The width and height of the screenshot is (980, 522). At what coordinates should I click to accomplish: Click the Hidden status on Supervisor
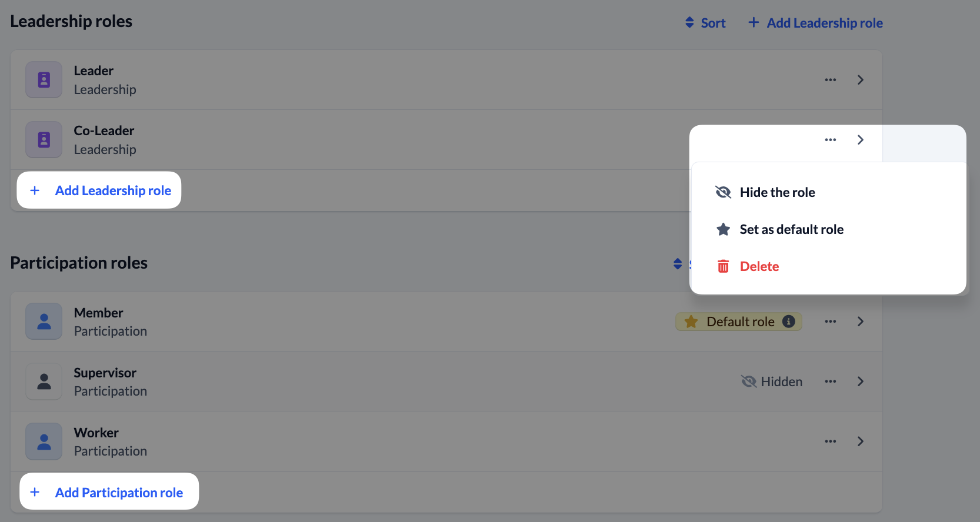tap(772, 382)
